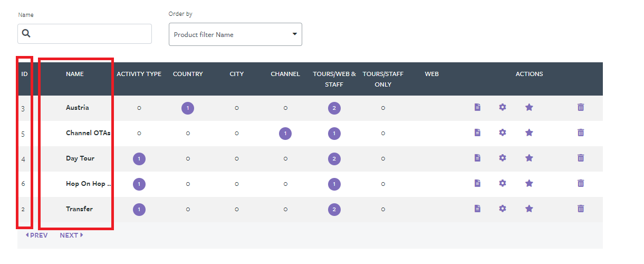This screenshot has height=264, width=644.
Task: Click the star icon for Day Tour
Action: click(x=529, y=158)
